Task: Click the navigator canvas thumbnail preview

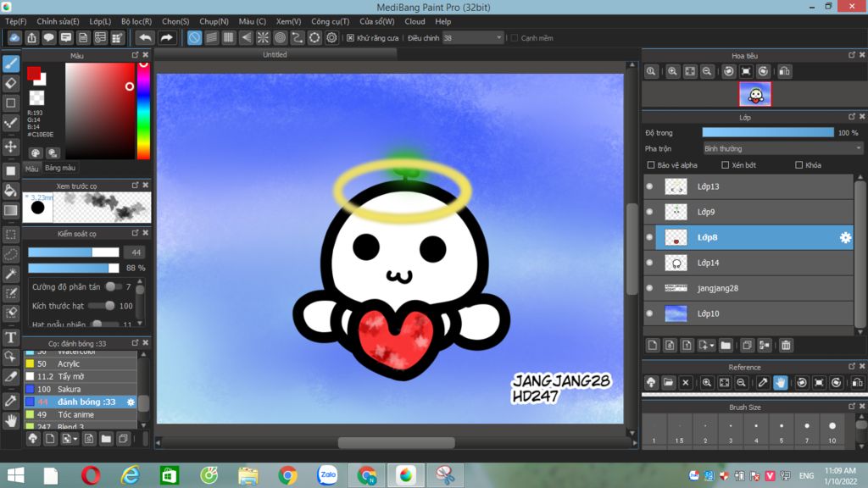Action: (755, 95)
